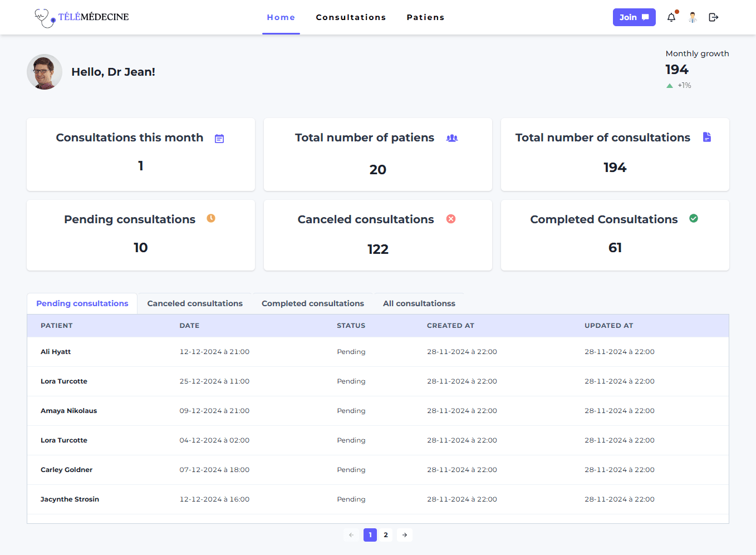This screenshot has width=756, height=555.
Task: Click Dr Jean's profile photo
Action: pyautogui.click(x=45, y=72)
